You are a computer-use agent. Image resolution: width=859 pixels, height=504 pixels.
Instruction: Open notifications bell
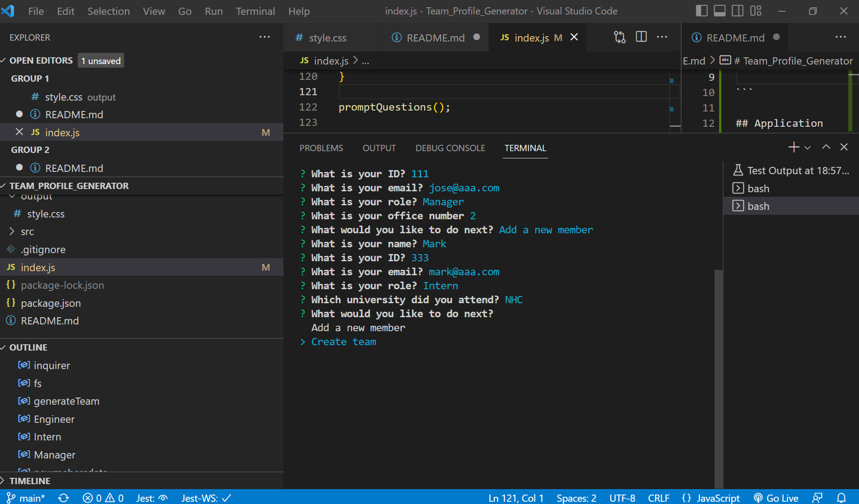[841, 498]
